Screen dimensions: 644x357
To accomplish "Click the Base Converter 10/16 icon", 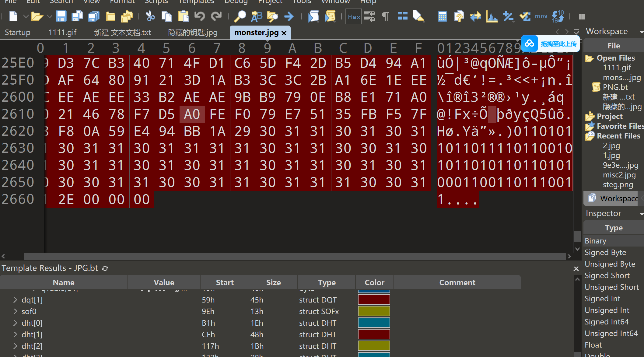I will pos(558,16).
